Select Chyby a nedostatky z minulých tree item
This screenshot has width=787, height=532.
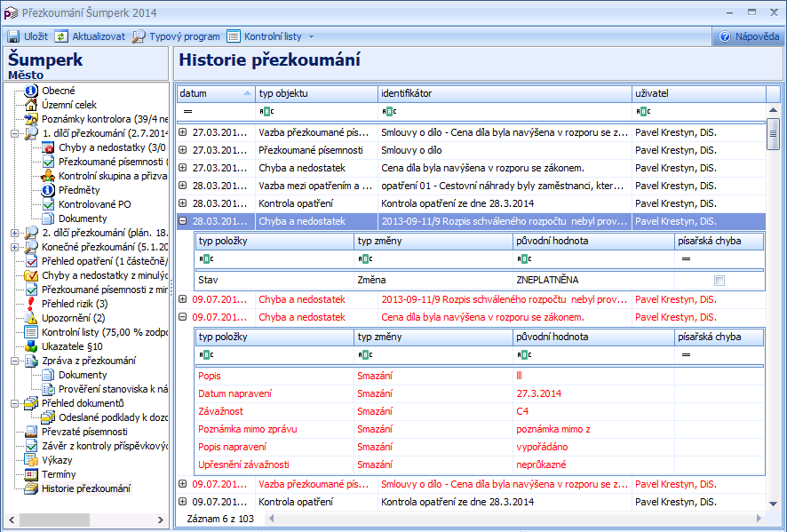coord(105,275)
